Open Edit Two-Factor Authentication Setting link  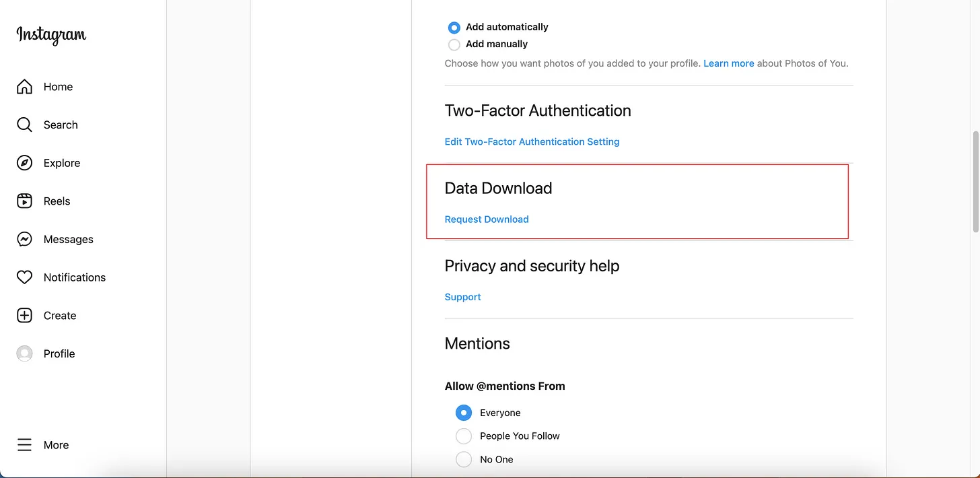[532, 142]
